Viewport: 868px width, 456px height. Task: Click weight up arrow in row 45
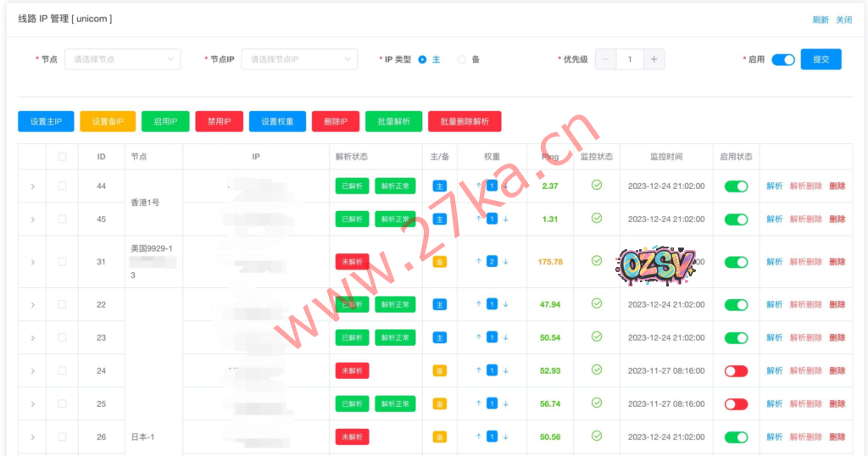(x=478, y=219)
